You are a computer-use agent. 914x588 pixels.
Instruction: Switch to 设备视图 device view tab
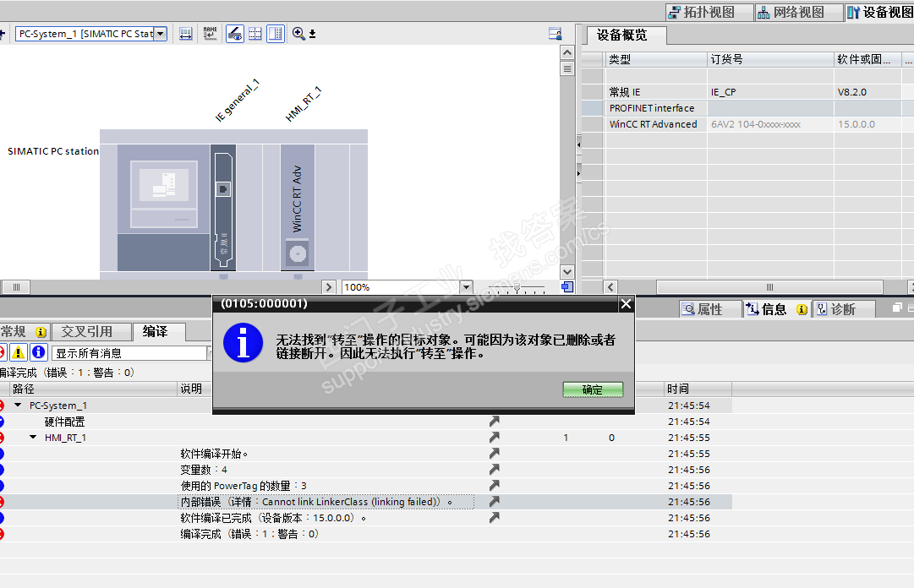tap(880, 12)
